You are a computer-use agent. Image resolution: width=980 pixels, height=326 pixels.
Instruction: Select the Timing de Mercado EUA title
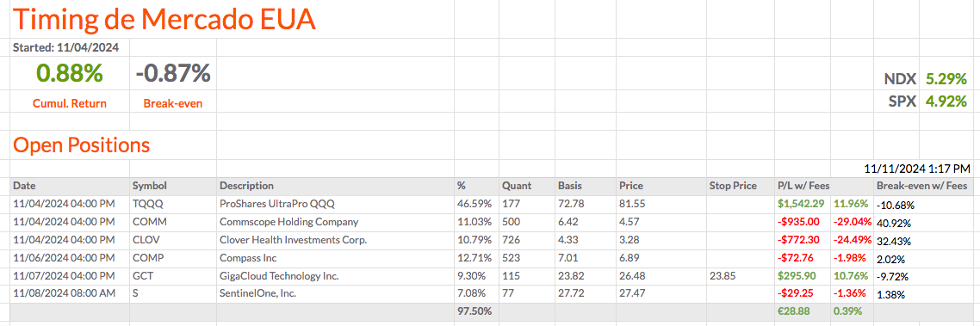tap(164, 20)
